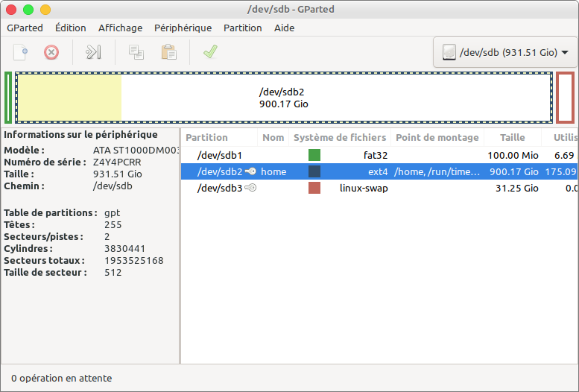The height and width of the screenshot is (392, 579).
Task: Click the red linux-swap color swatch
Action: tap(314, 188)
